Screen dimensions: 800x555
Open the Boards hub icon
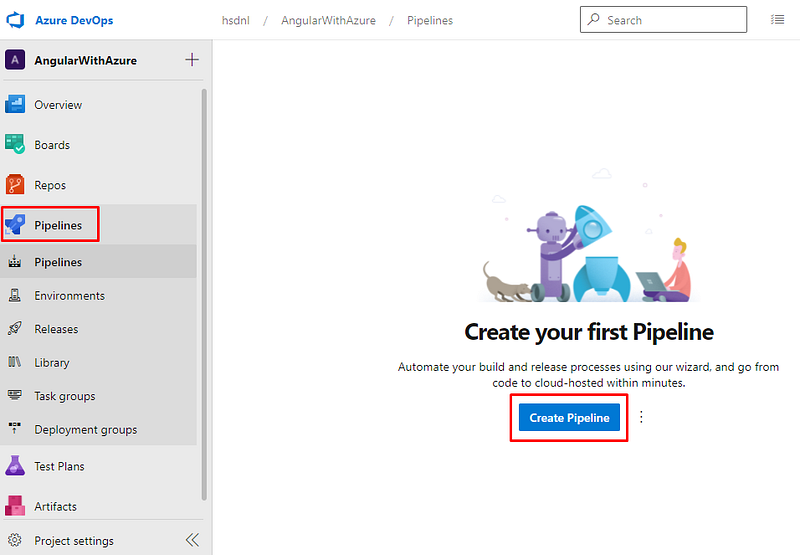click(x=15, y=144)
